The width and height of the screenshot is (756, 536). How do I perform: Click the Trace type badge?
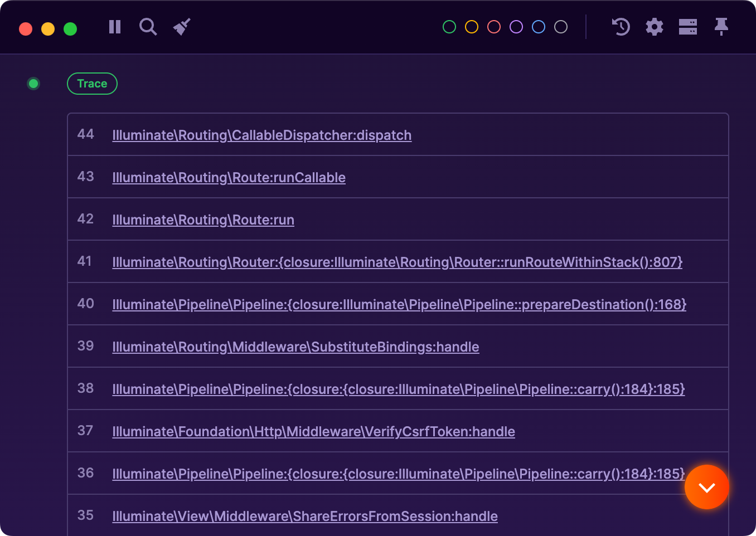92,84
